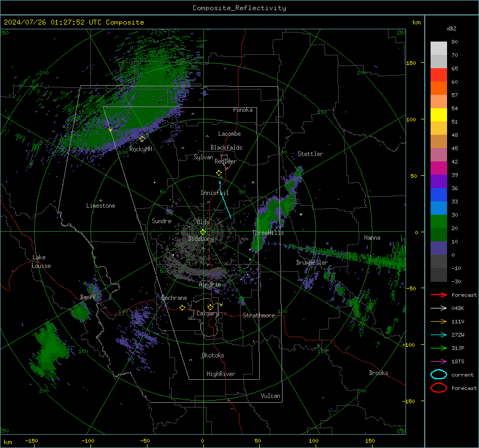Click the cyan storm track line near Innisfail
Viewport: 479px width, 448px height.
pos(225,200)
